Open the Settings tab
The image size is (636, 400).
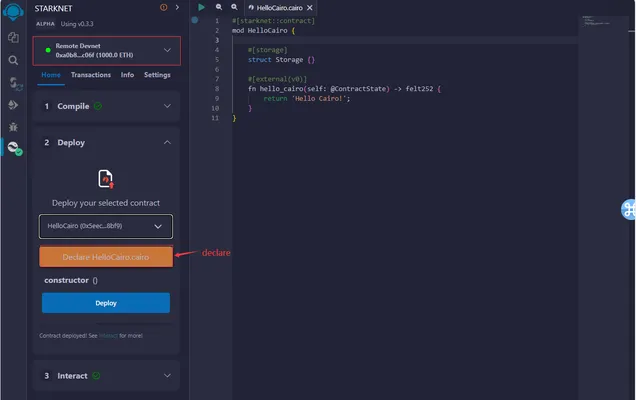[x=157, y=75]
